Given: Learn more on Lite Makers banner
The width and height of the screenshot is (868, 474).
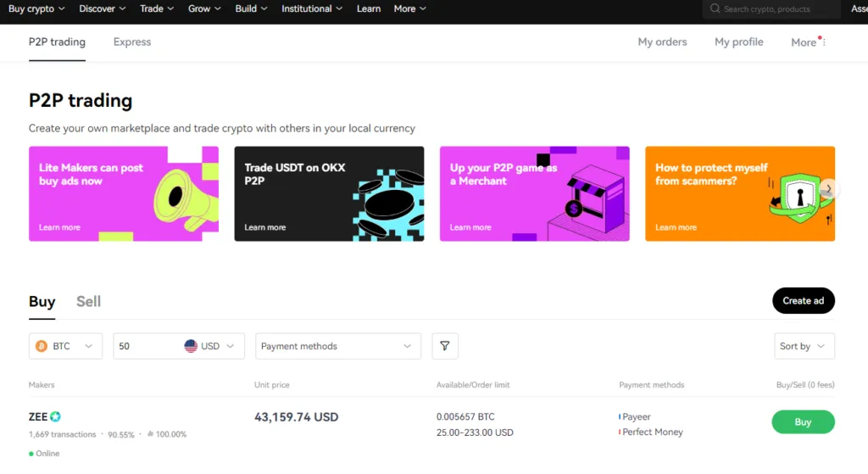Looking at the screenshot, I should point(59,227).
